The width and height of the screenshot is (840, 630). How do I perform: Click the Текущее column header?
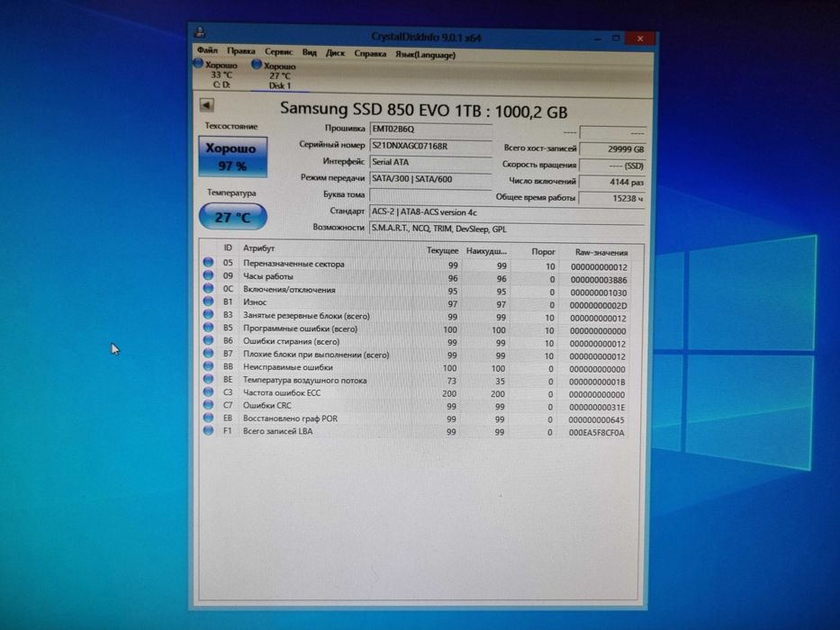[x=442, y=251]
